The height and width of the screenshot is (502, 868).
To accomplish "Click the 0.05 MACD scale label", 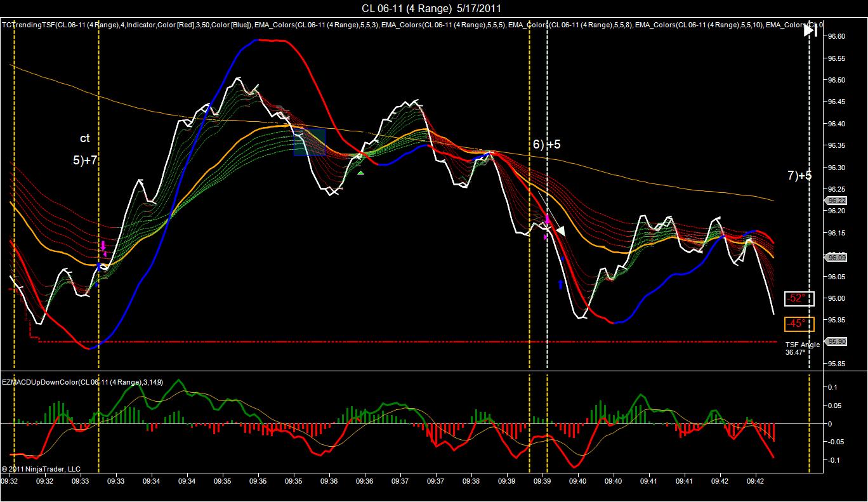I will click(834, 405).
